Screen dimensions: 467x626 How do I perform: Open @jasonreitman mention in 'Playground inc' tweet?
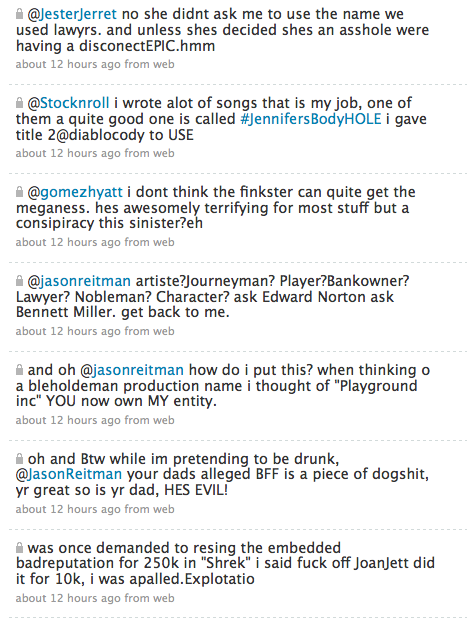point(132,370)
